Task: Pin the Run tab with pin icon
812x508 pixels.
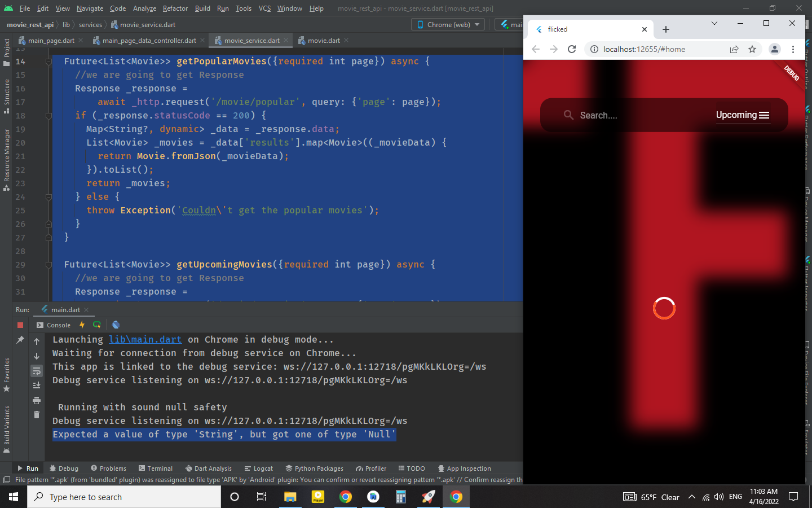Action: [x=20, y=340]
